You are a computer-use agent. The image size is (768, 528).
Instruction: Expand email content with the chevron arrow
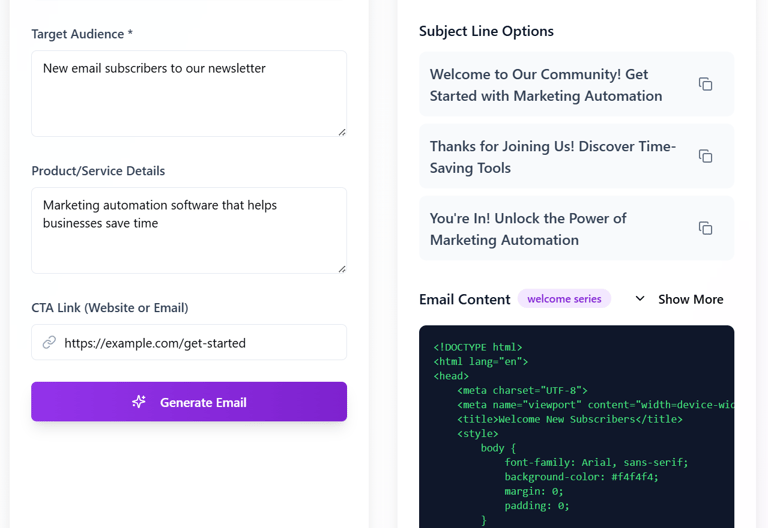tap(640, 299)
